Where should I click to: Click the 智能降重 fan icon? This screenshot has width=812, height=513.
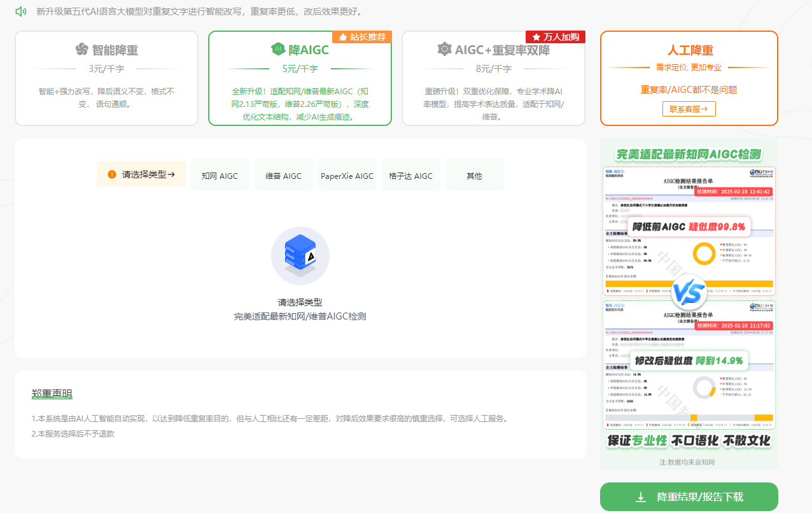81,49
